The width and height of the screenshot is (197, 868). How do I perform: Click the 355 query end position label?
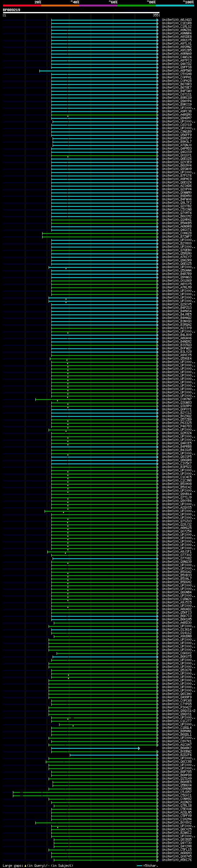click(155, 15)
